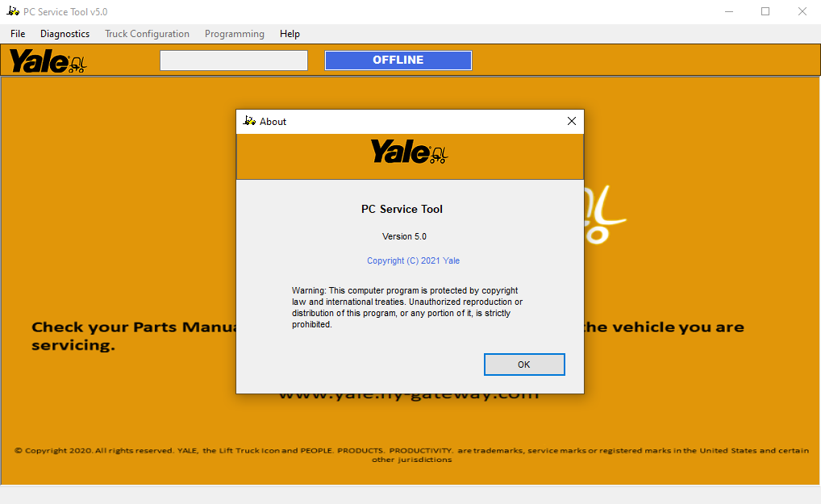Click the Yale logo in the main toolbar
Viewport: 821px width, 504px height.
[x=48, y=60]
